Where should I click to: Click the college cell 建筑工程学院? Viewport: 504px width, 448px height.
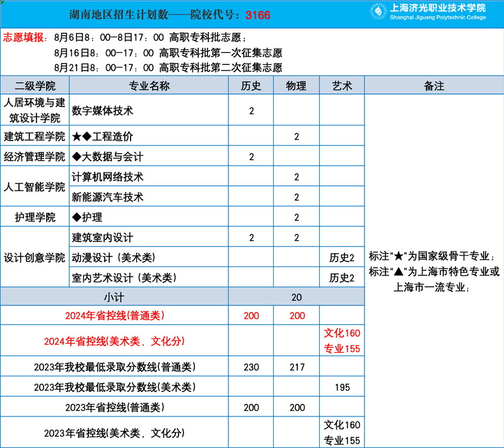(35, 136)
